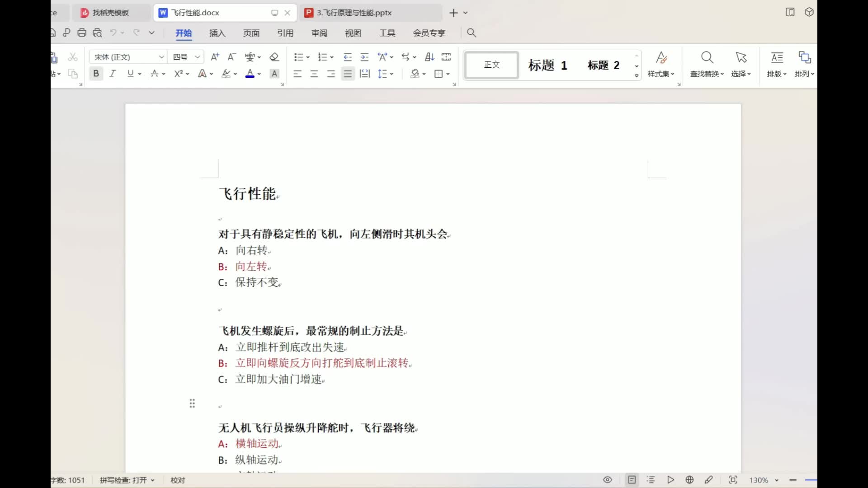
Task: Align paragraph text left
Action: 297,74
